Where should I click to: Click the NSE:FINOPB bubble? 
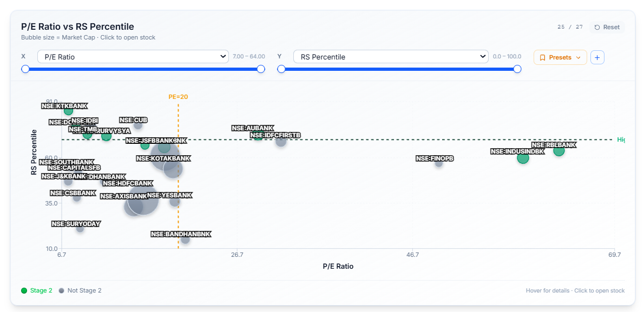[x=439, y=163]
